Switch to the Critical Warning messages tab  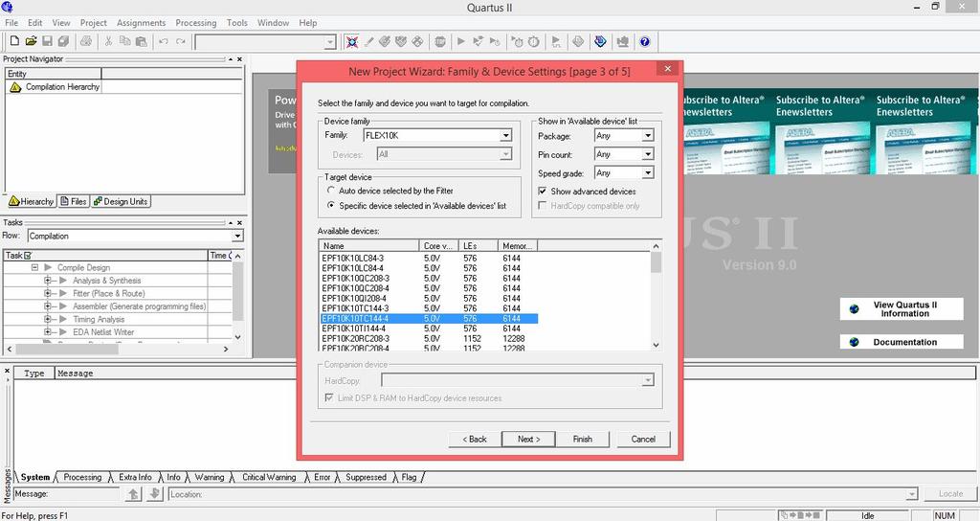pos(269,477)
